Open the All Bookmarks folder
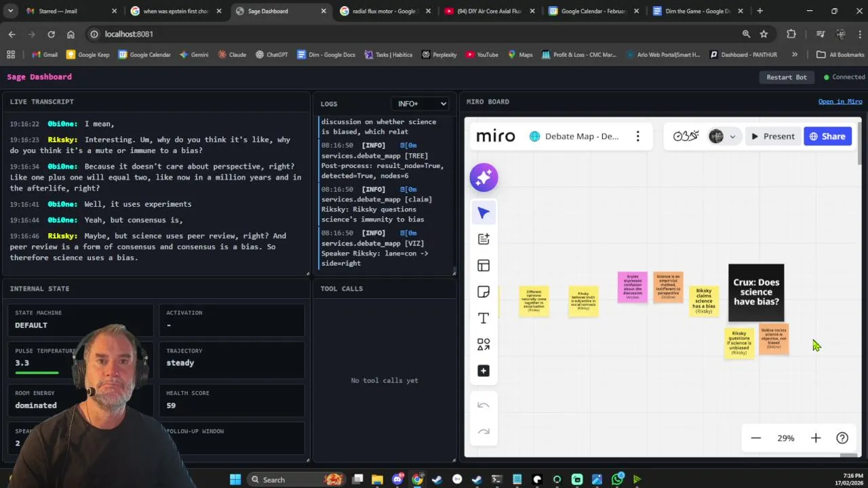This screenshot has height=488, width=868. [x=840, y=54]
